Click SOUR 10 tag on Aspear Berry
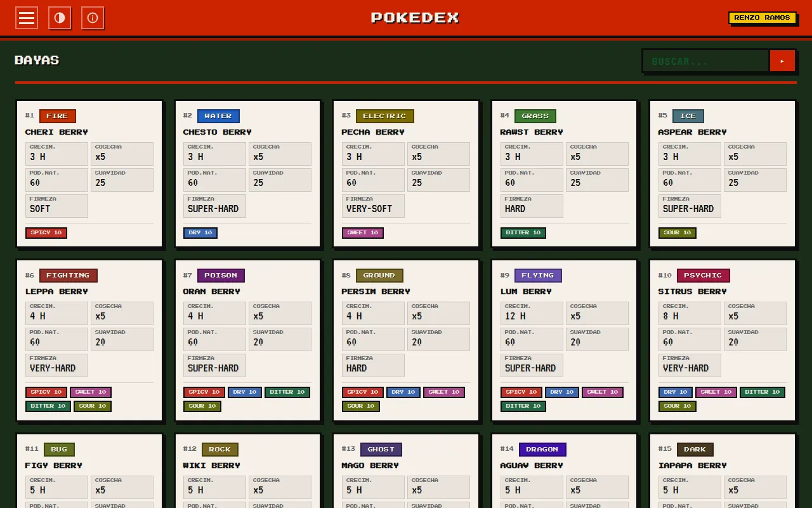 point(678,233)
